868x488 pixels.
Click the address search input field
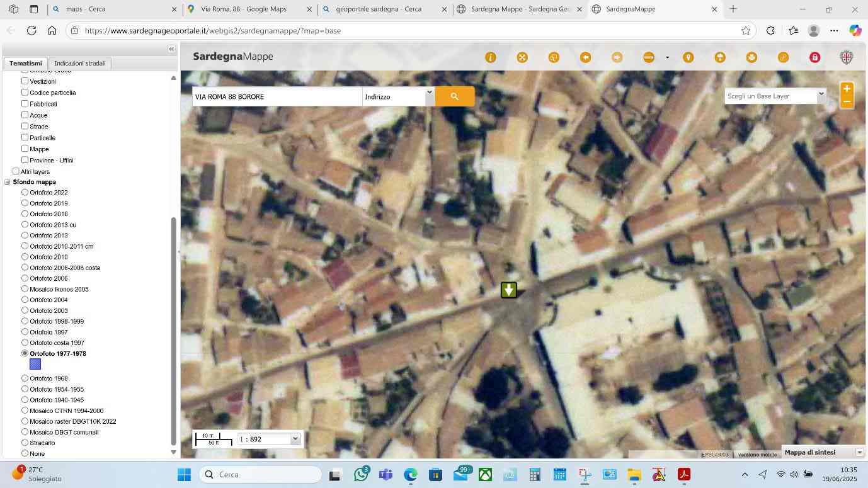277,96
